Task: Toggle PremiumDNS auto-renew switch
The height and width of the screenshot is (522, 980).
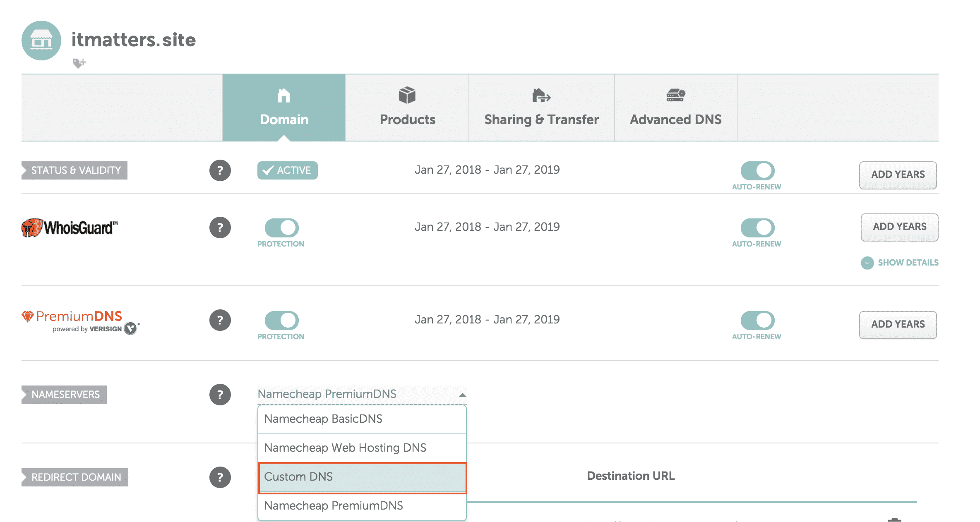Action: 757,320
